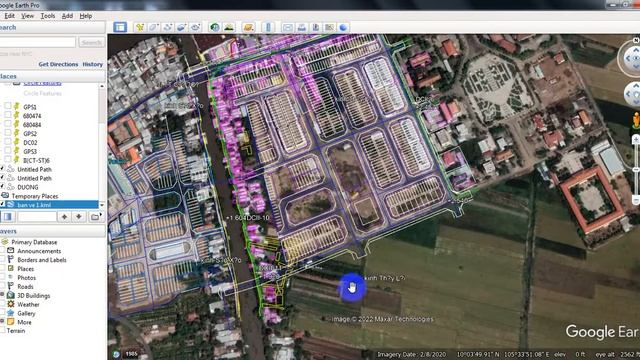
Task: Click the Look joystick navigation ring
Action: pyautogui.click(x=631, y=58)
